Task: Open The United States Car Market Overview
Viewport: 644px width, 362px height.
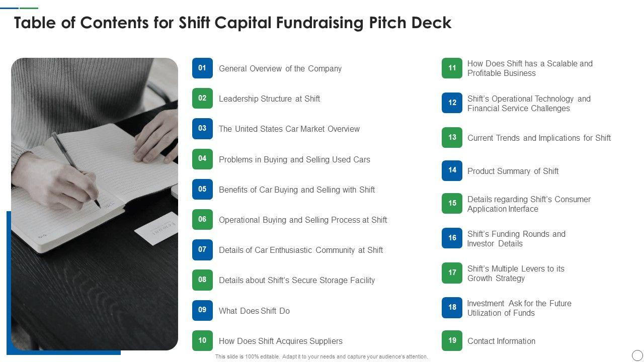Action: 289,129
